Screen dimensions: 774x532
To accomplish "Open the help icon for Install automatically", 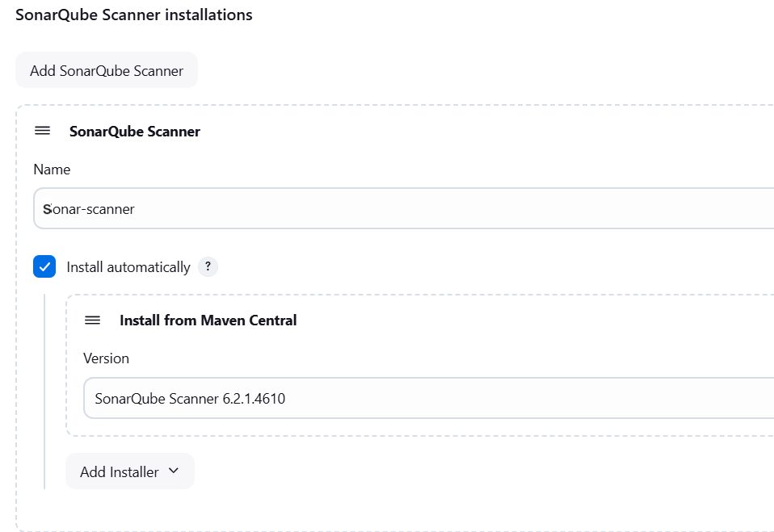I will (x=208, y=266).
